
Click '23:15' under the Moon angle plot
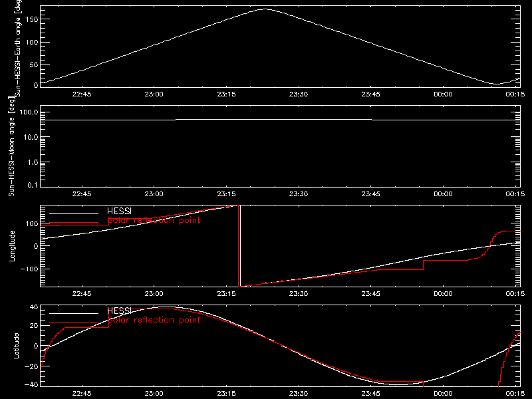[226, 194]
